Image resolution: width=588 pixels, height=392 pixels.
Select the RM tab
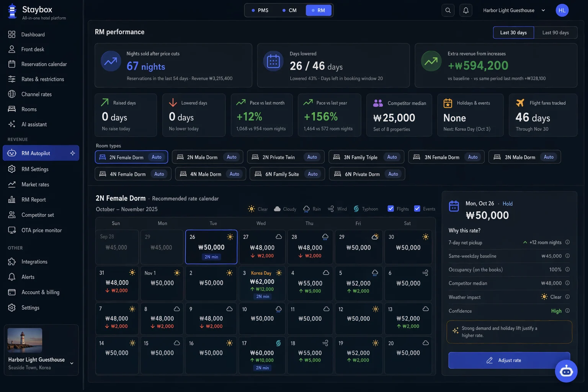tap(318, 10)
